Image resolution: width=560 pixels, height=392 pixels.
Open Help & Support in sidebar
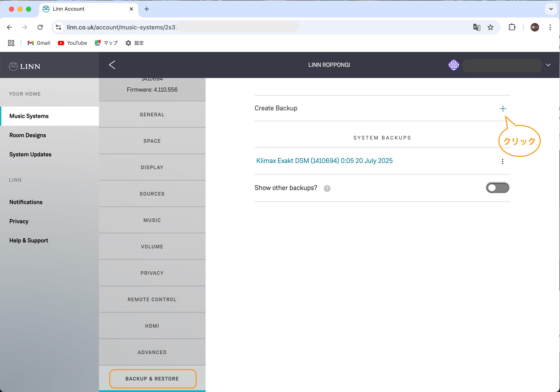point(29,241)
